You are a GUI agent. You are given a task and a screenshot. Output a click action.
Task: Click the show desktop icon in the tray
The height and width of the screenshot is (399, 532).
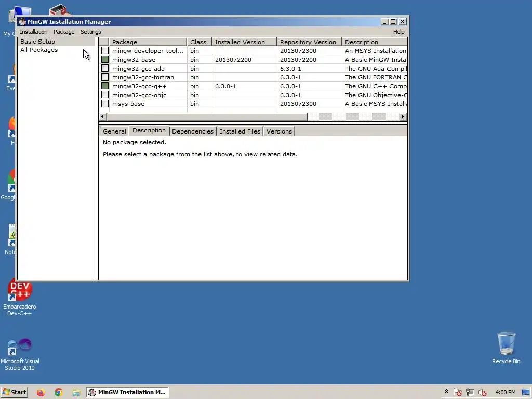coord(526,392)
